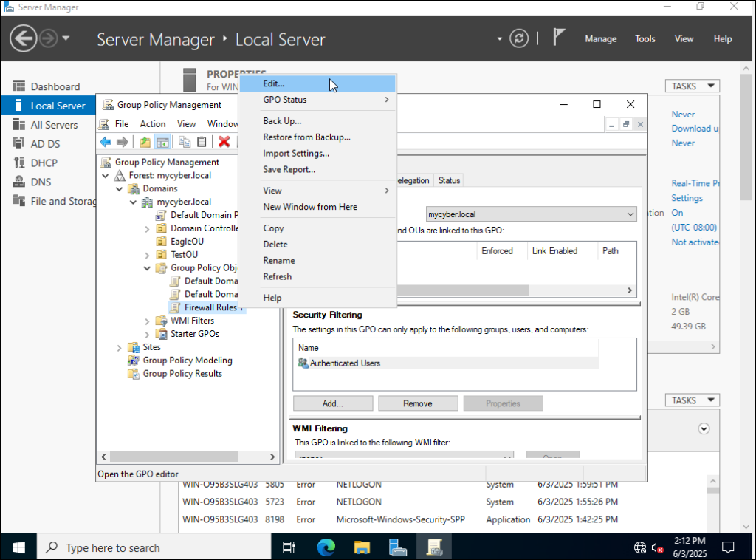The height and width of the screenshot is (560, 756).
Task: Open the mycyber.local domain dropdown
Action: coord(532,214)
